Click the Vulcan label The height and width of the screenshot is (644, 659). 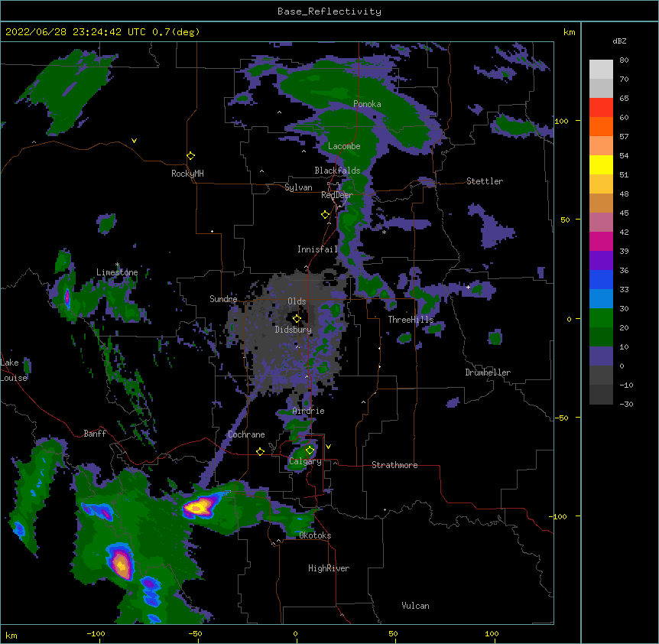[415, 606]
